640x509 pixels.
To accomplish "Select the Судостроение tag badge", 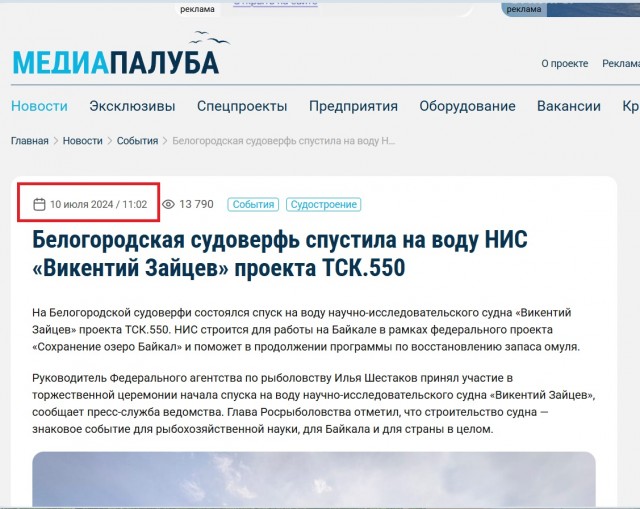I will [x=324, y=204].
